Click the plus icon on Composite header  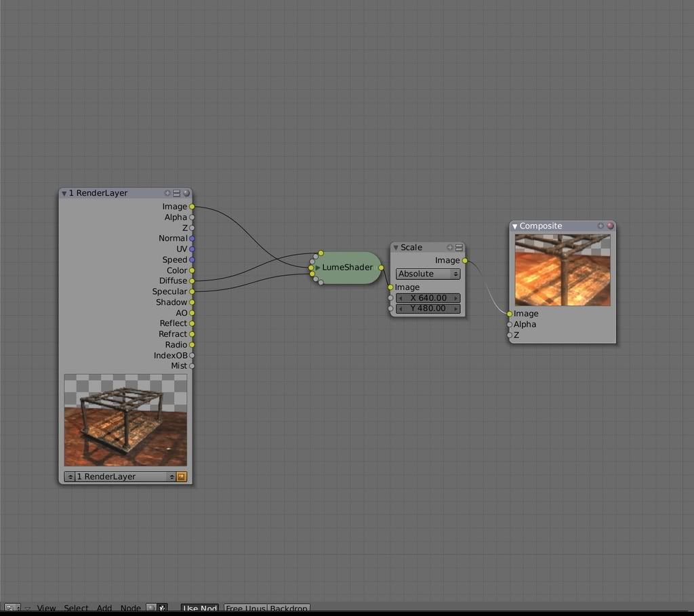[600, 226]
